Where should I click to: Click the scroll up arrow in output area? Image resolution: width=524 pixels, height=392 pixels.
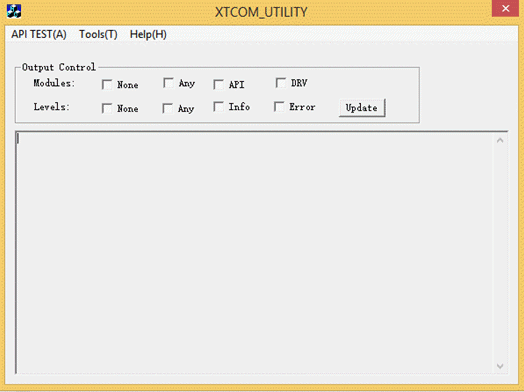pos(500,141)
